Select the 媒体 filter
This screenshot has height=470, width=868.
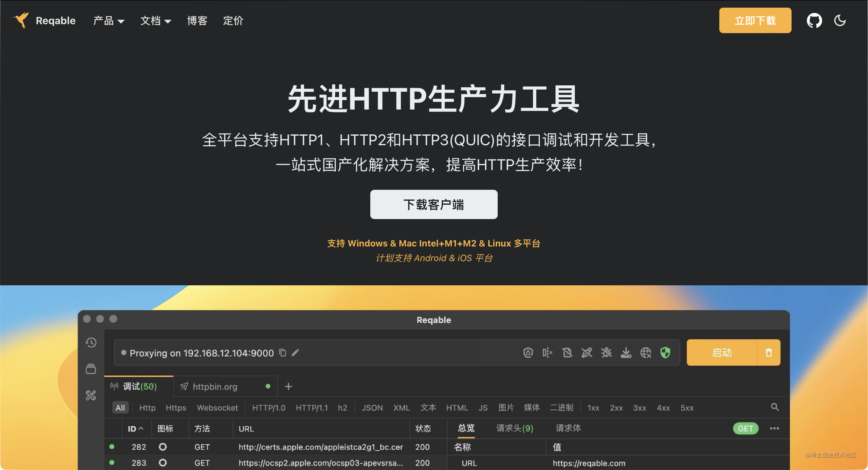pyautogui.click(x=532, y=408)
